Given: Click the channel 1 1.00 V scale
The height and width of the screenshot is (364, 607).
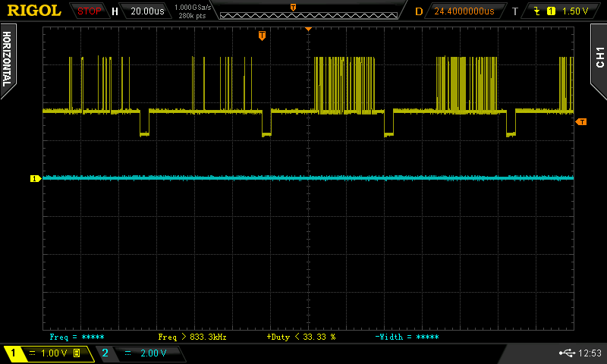Looking at the screenshot, I should pyautogui.click(x=54, y=353).
